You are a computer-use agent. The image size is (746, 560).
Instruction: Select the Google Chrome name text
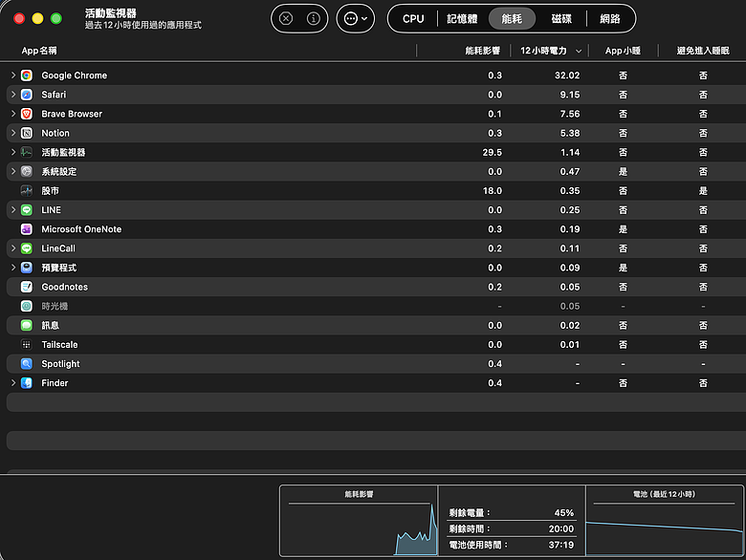click(75, 75)
